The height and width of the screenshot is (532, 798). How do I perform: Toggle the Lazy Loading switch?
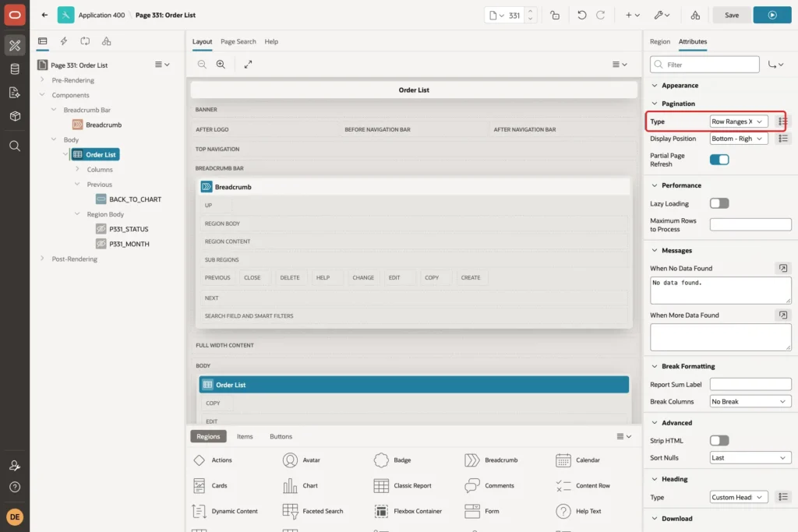pyautogui.click(x=719, y=203)
